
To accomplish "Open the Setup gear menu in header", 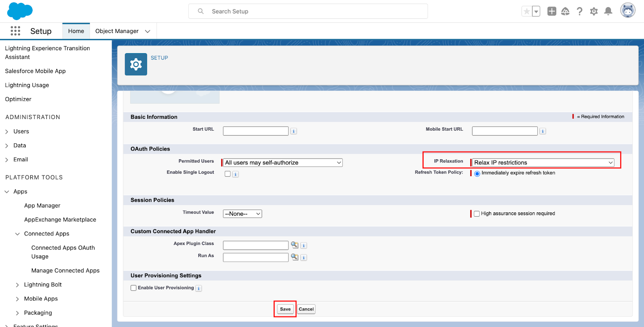I will (594, 11).
